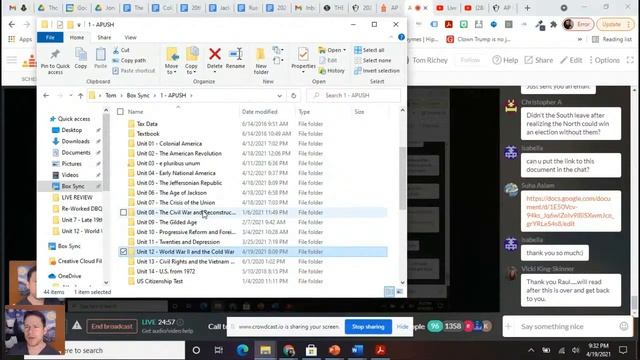Click the Refresh button beside address bar
640x360 pixels.
293,96
